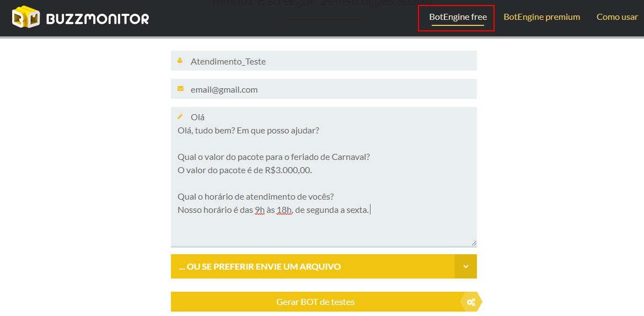Click the chevron arrow on the file upload bar
This screenshot has width=644, height=316.
point(465,267)
